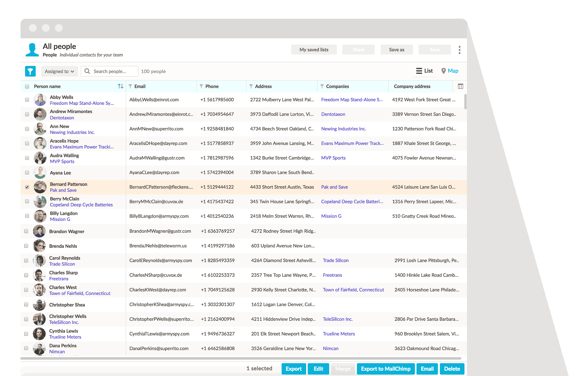Open TeleSilicon Inc. link in Companies column
Screen dimensions: 588x376
tap(338, 319)
